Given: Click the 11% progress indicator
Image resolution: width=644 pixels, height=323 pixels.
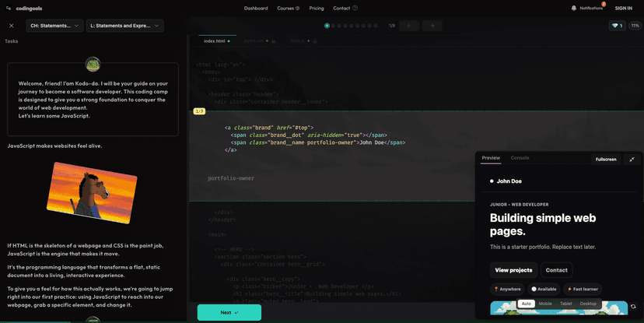Looking at the screenshot, I should (x=635, y=26).
